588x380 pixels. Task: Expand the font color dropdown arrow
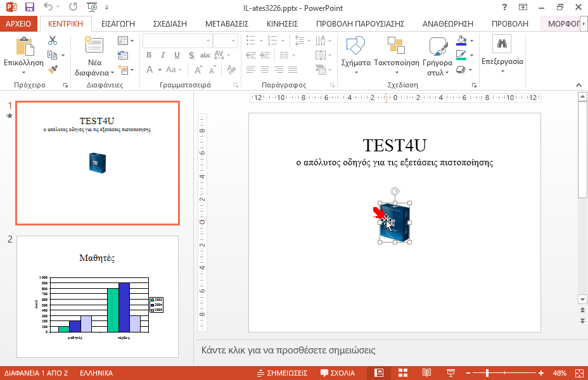point(160,70)
